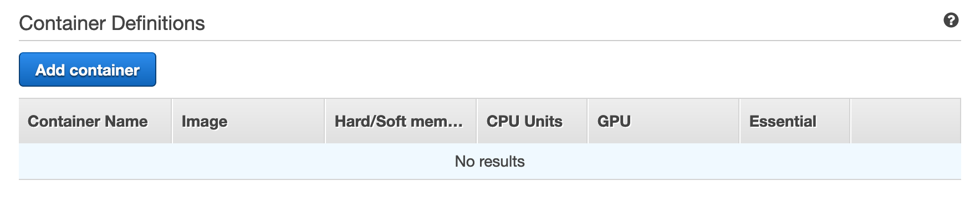Click the Container Definitions section heading
This screenshot has width=980, height=210.
[x=112, y=23]
